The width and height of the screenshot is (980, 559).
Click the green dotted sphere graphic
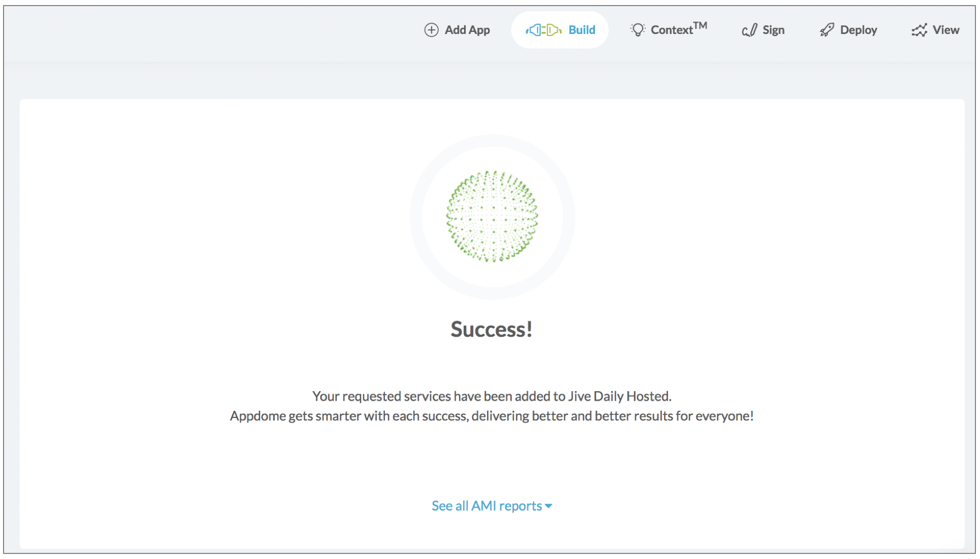(492, 217)
